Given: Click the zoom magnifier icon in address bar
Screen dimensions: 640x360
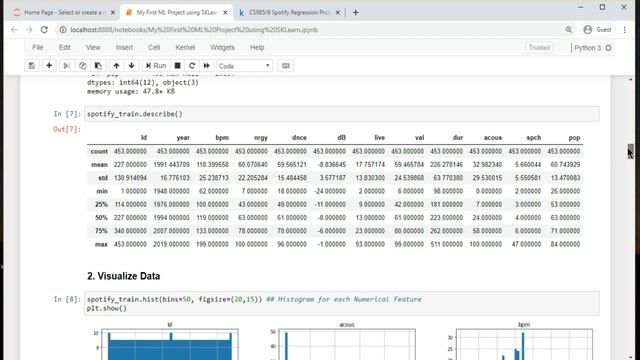Looking at the screenshot, I should 569,30.
